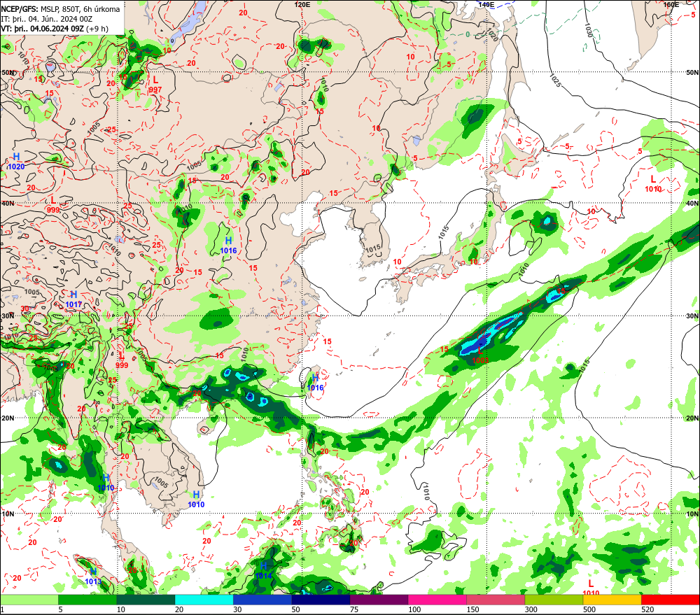
Task: Pick the light green 1–5 mm legend swatch
Action: (29, 600)
